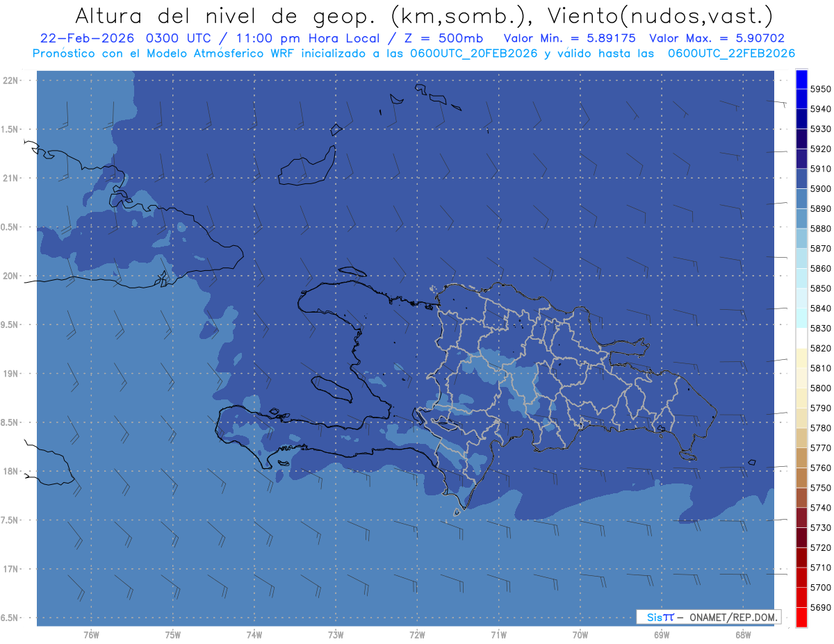This screenshot has width=834, height=644.
Task: Click the '5860' color scale value
Action: click(820, 268)
